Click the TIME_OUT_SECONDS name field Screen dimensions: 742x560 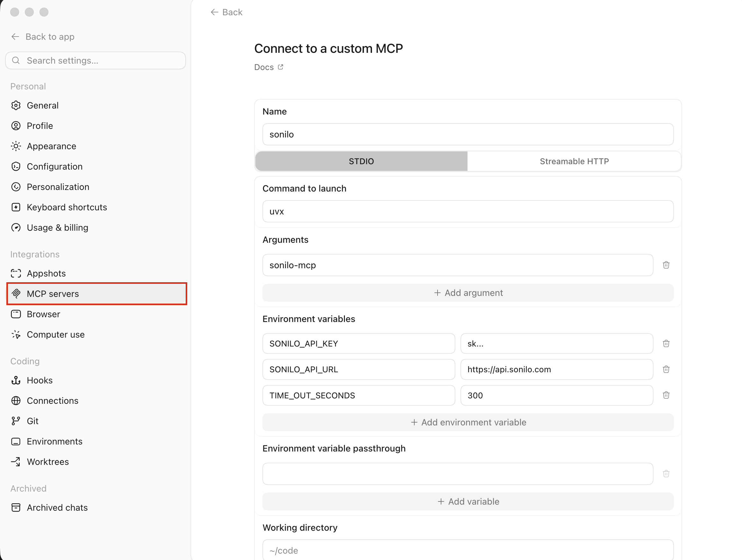coord(359,395)
